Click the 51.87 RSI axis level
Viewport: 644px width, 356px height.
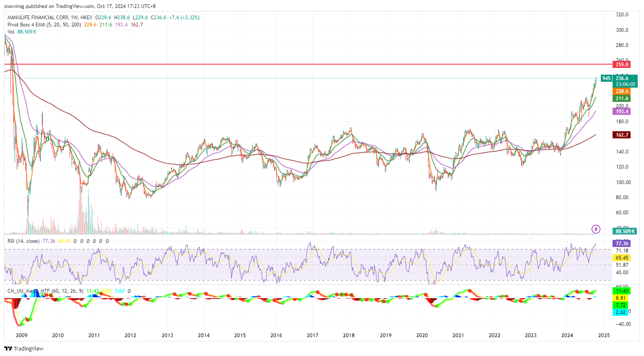[x=622, y=265]
